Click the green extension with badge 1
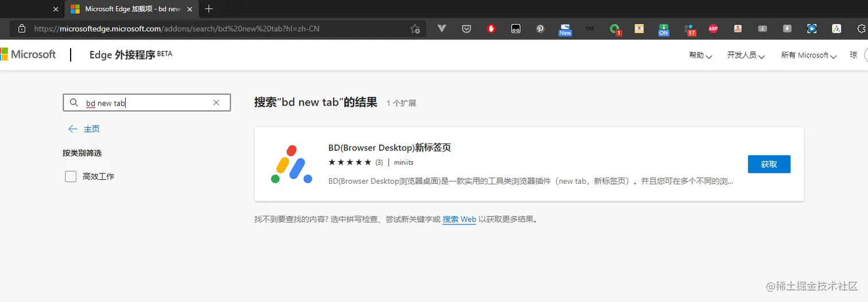Screen dimensions: 868x302 click(x=615, y=29)
